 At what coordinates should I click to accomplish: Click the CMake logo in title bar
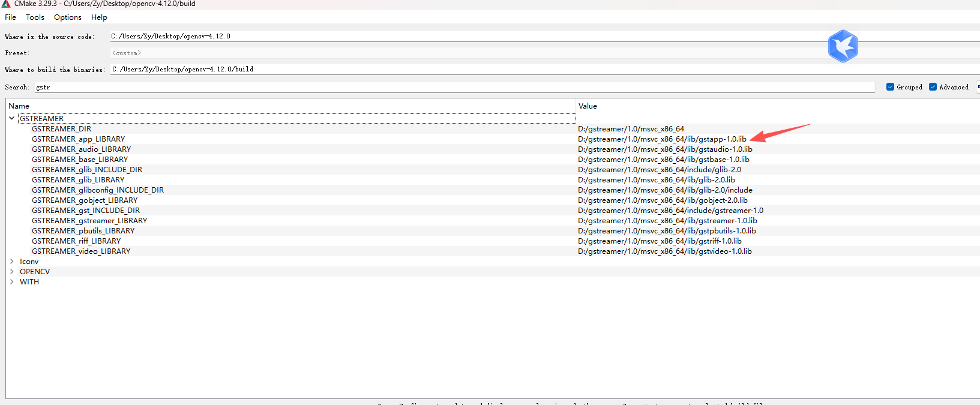tap(6, 4)
